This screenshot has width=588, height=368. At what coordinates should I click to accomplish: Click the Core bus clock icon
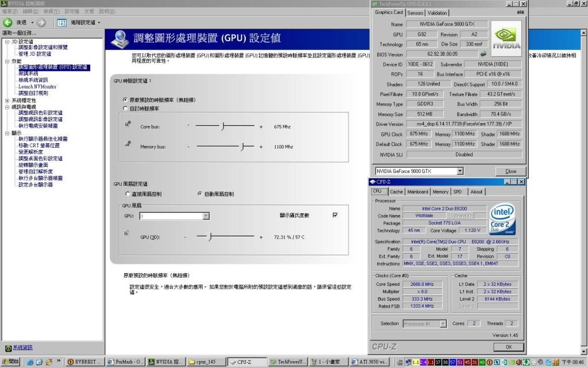point(128,124)
